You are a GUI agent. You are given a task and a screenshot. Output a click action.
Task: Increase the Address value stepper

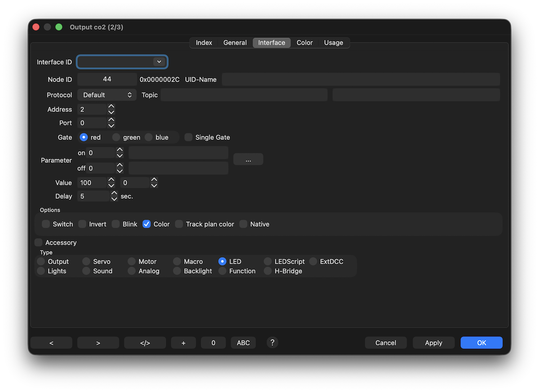click(111, 107)
